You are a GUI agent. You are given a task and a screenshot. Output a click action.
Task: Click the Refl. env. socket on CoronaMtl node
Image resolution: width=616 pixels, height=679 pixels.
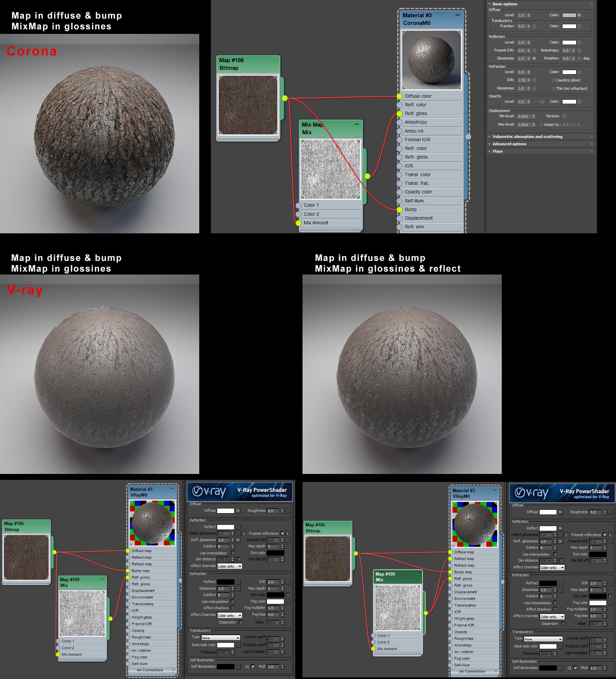coord(399,227)
